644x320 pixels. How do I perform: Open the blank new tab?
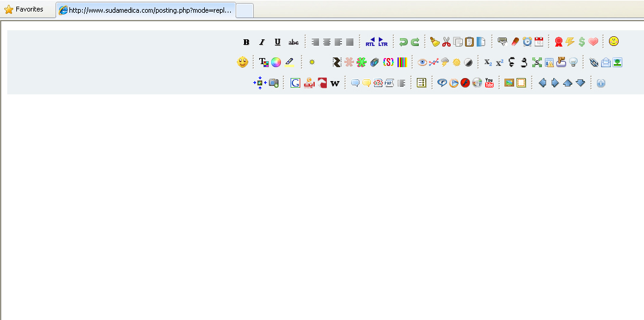tap(245, 10)
